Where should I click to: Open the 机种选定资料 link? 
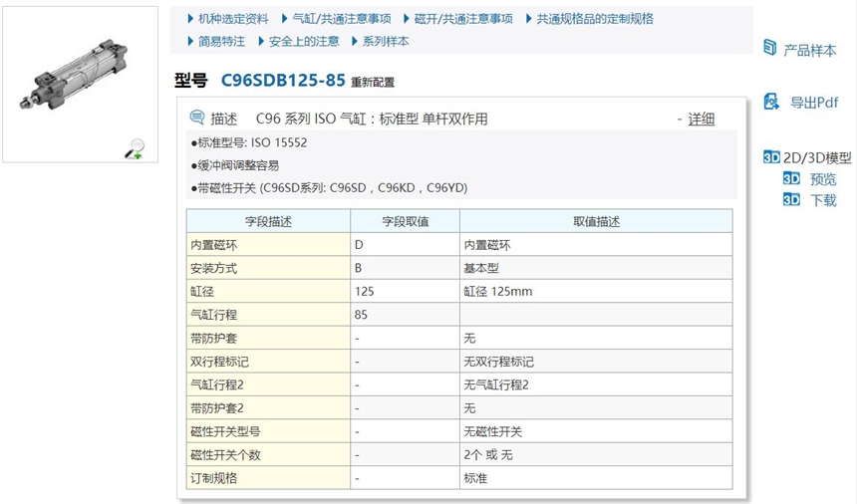(232, 19)
